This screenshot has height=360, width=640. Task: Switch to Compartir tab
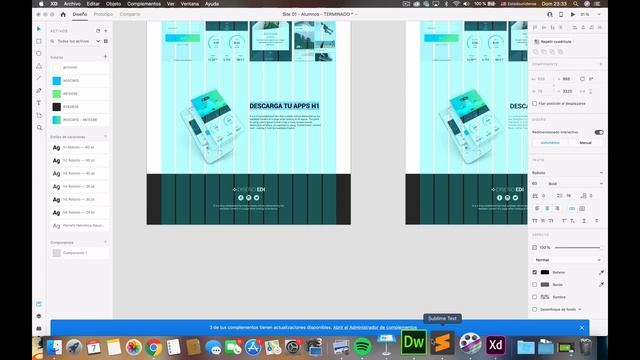tap(130, 14)
